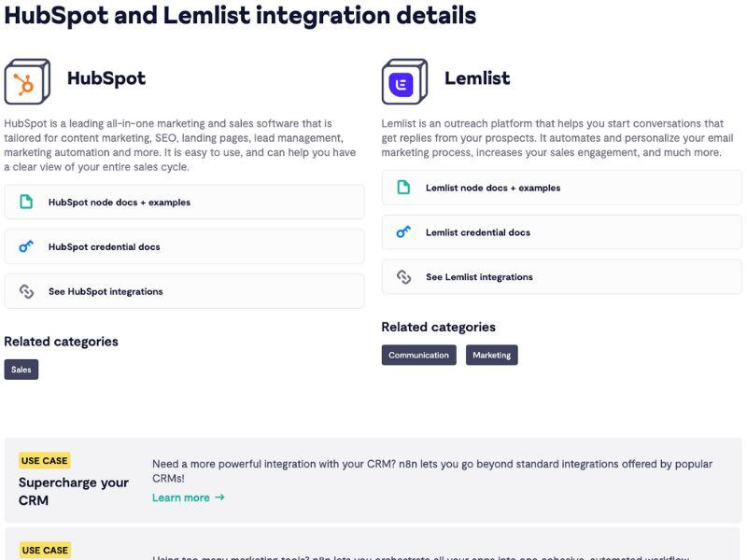Select the Communication category tag
747x560 pixels.
pyautogui.click(x=418, y=355)
